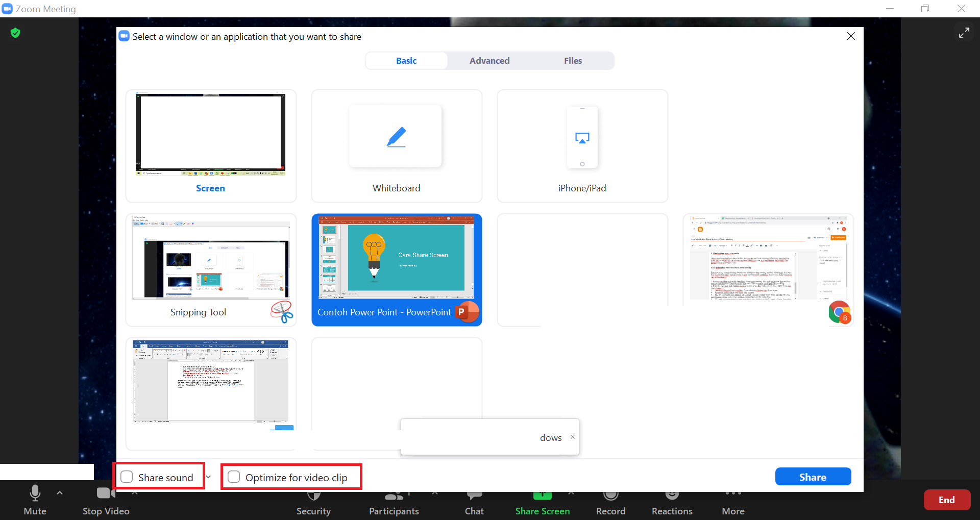The height and width of the screenshot is (520, 980).
Task: Select the Screen share option
Action: click(211, 146)
